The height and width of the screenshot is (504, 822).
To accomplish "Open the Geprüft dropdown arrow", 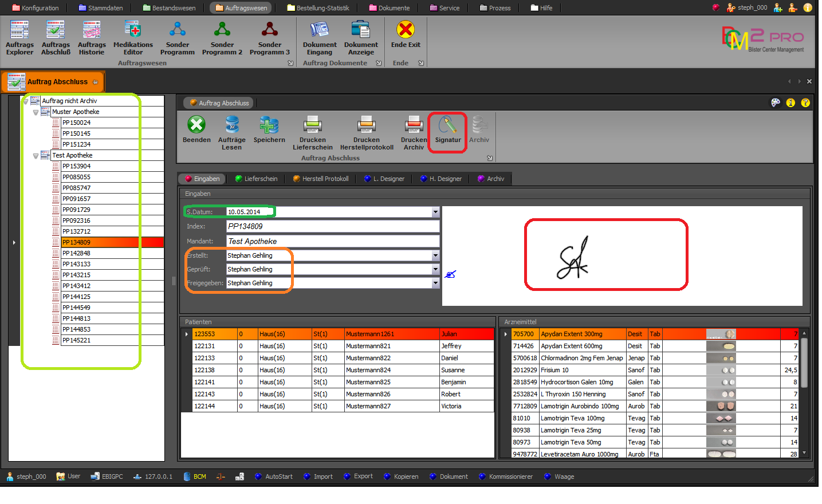I will (x=435, y=269).
